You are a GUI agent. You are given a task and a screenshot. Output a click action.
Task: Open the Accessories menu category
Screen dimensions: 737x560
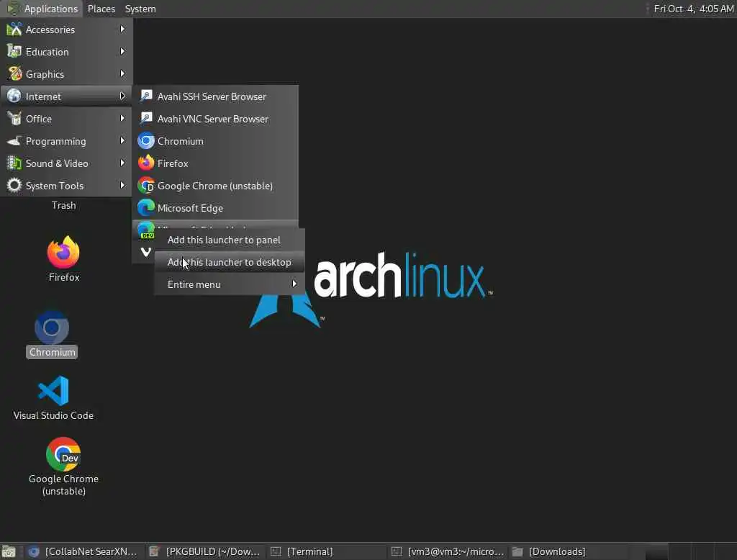point(66,30)
